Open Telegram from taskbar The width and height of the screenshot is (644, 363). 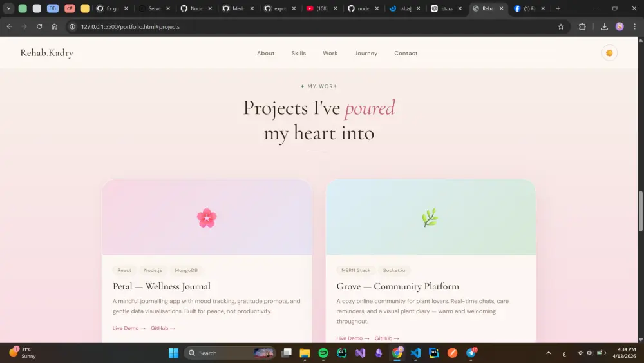click(x=471, y=353)
